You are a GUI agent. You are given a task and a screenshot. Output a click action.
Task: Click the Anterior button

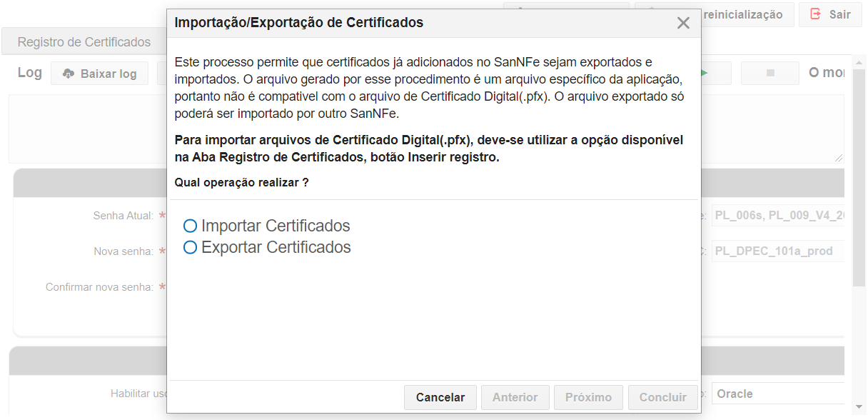click(515, 397)
